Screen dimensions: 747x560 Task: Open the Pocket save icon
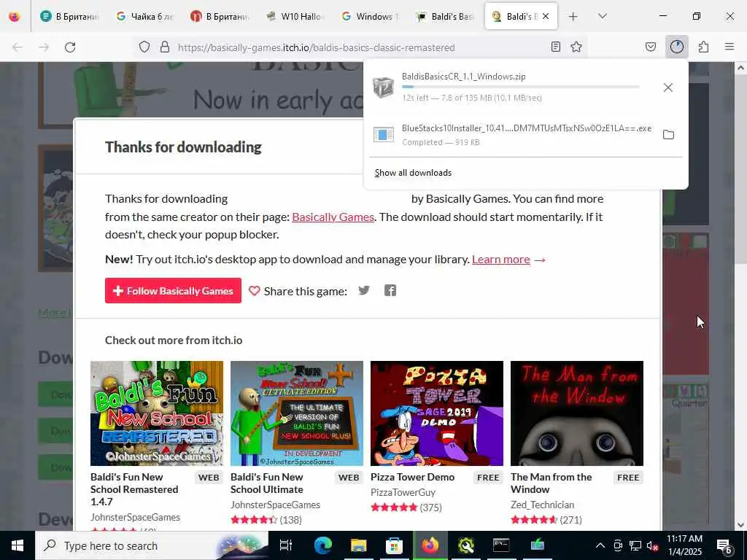651,47
